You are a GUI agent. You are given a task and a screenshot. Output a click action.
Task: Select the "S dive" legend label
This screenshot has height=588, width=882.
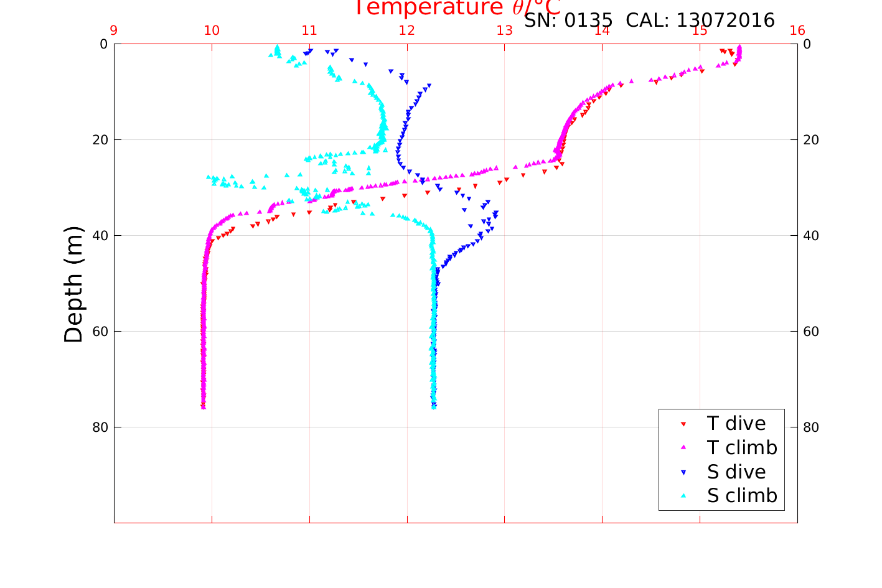coord(736,472)
